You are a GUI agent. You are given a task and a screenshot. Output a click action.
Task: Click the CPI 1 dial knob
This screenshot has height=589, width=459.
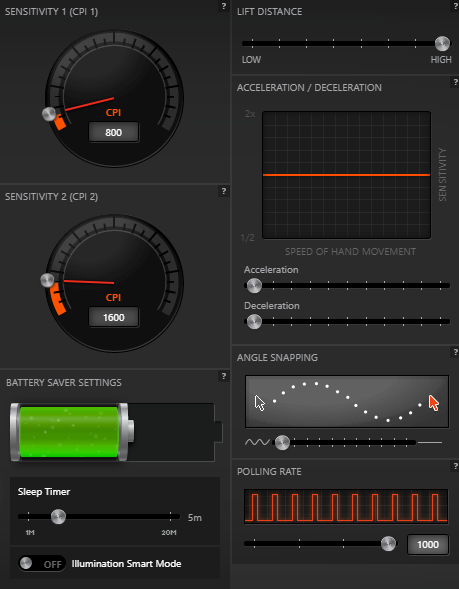(49, 114)
